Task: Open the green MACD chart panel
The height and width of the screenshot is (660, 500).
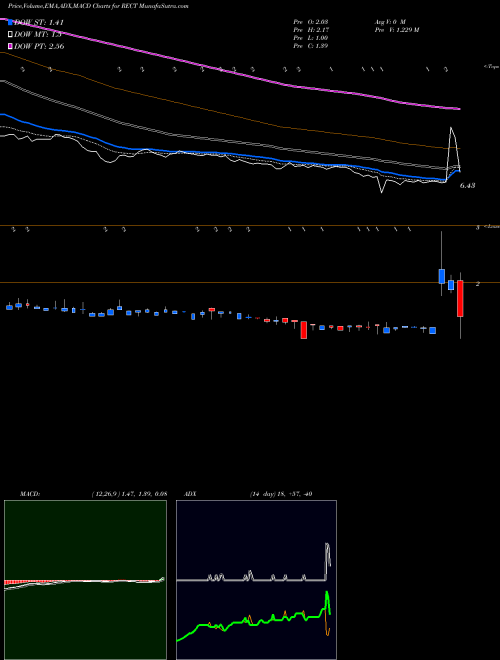Action: coord(85,580)
